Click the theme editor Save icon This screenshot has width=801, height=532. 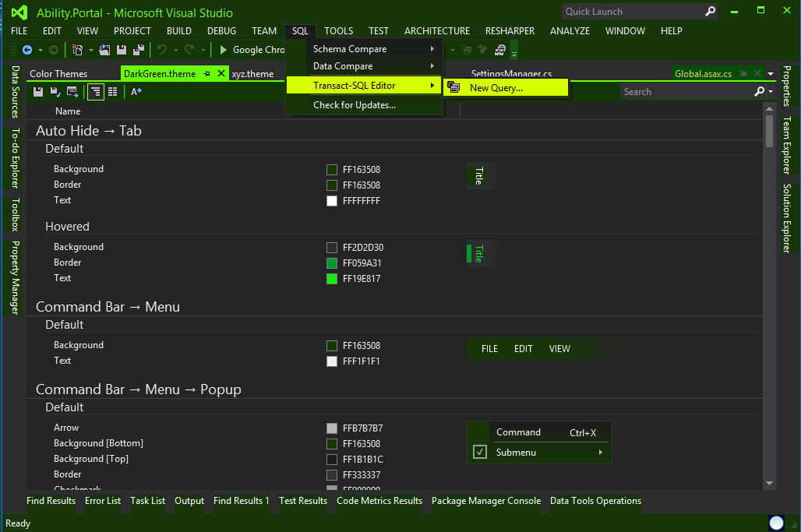point(38,91)
